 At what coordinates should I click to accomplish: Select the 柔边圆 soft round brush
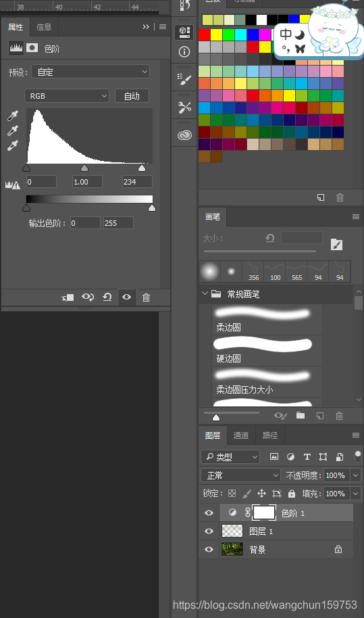pyautogui.click(x=267, y=319)
